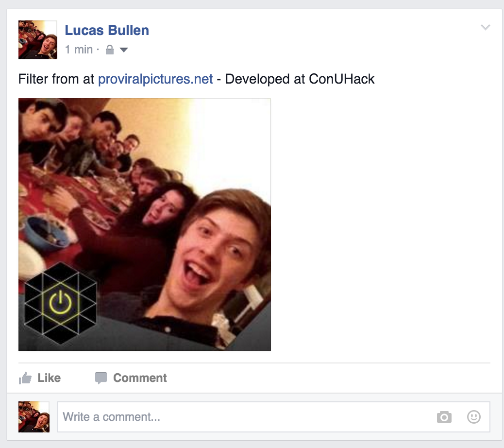
Task: Click the small avatar beside comment box
Action: [34, 417]
